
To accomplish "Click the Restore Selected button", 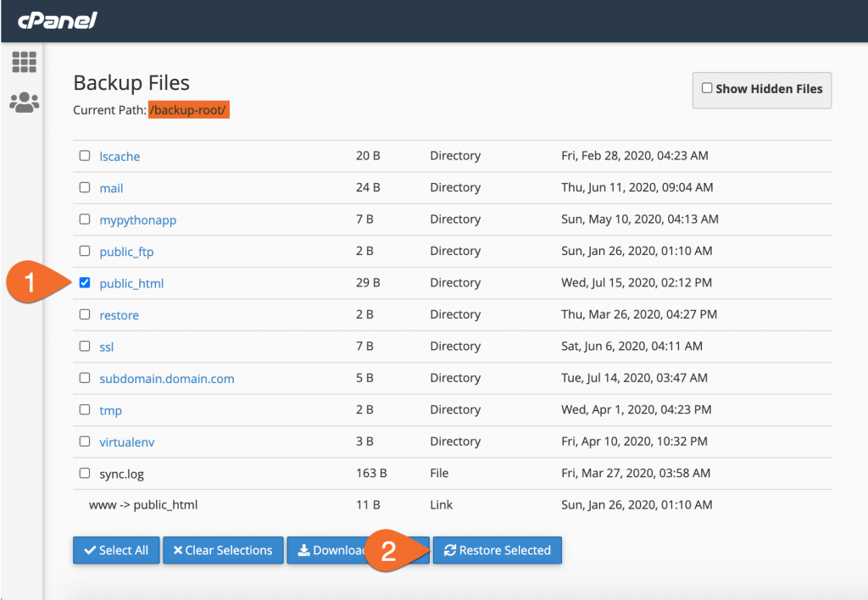I will [497, 550].
